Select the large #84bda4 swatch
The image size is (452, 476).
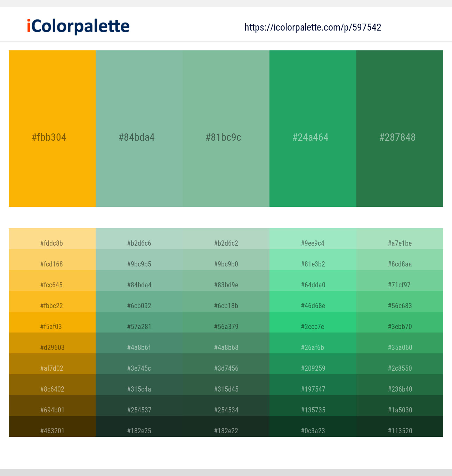(x=139, y=129)
